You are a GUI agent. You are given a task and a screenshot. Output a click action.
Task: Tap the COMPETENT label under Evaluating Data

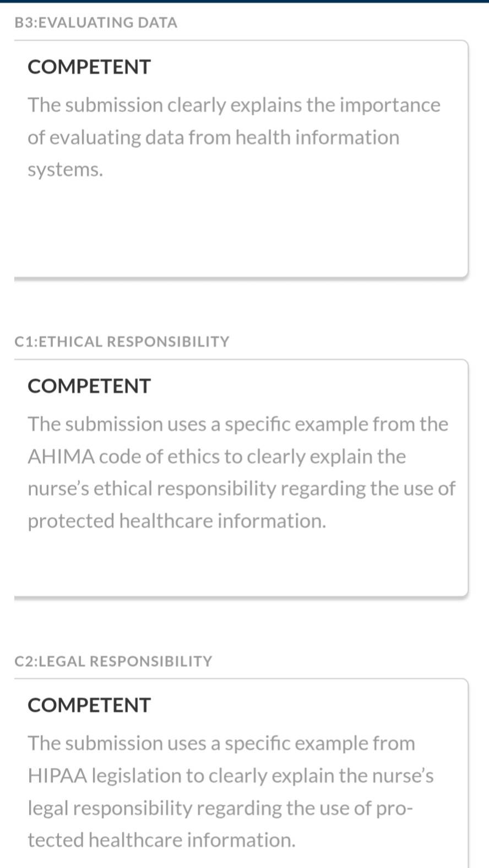pos(89,67)
